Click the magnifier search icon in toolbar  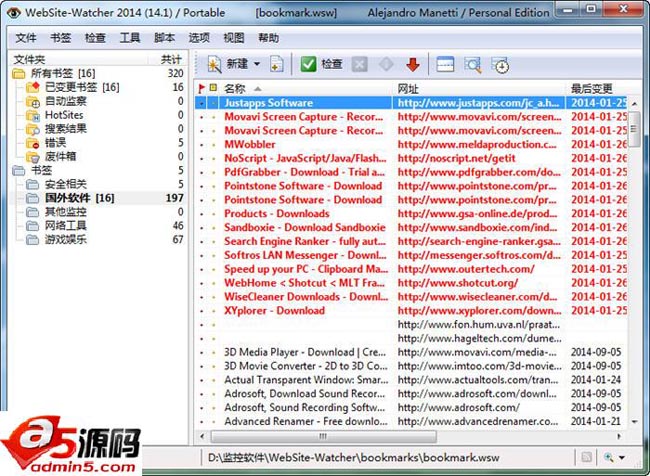[x=473, y=65]
